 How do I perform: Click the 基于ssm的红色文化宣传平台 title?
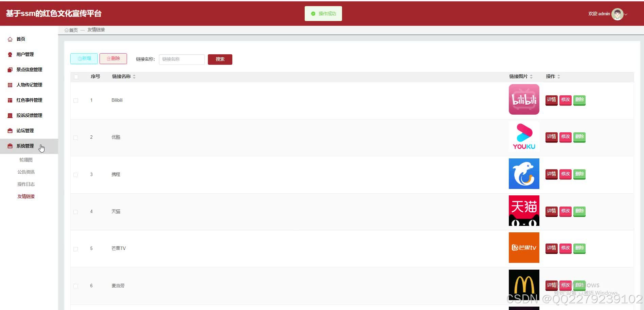[54, 14]
